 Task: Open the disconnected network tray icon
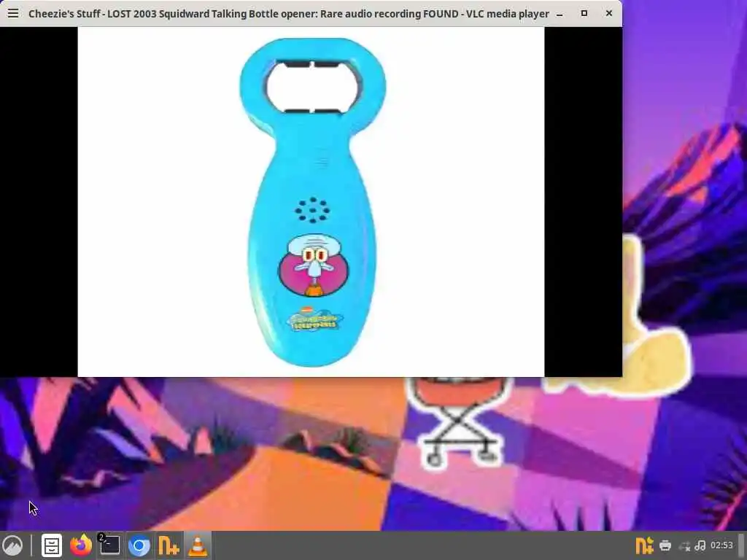pyautogui.click(x=684, y=545)
